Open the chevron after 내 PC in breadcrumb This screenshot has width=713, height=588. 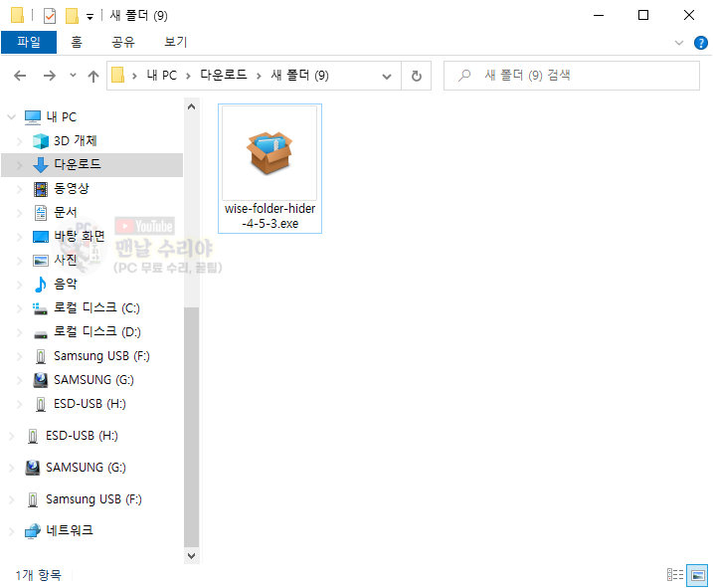[188, 76]
